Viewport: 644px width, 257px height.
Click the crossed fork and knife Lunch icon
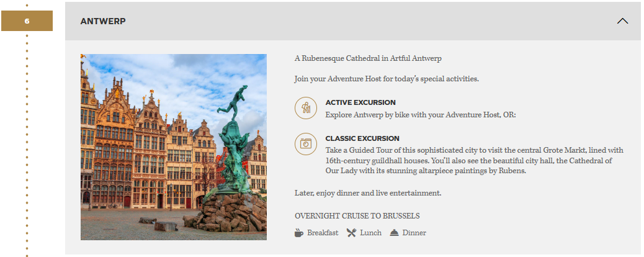(352, 233)
